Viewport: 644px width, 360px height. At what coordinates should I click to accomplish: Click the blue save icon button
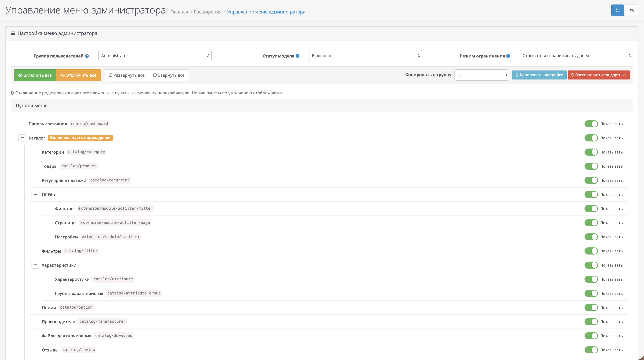[x=617, y=10]
